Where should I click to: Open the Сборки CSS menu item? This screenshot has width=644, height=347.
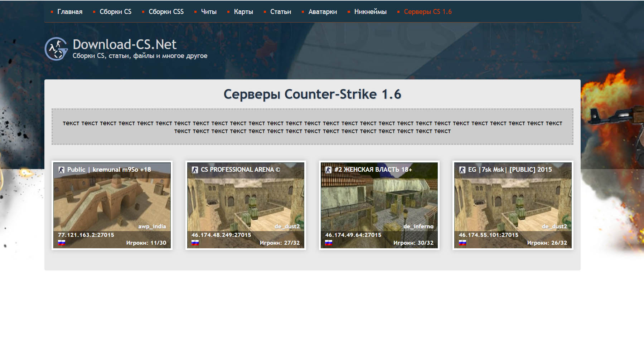click(x=166, y=12)
